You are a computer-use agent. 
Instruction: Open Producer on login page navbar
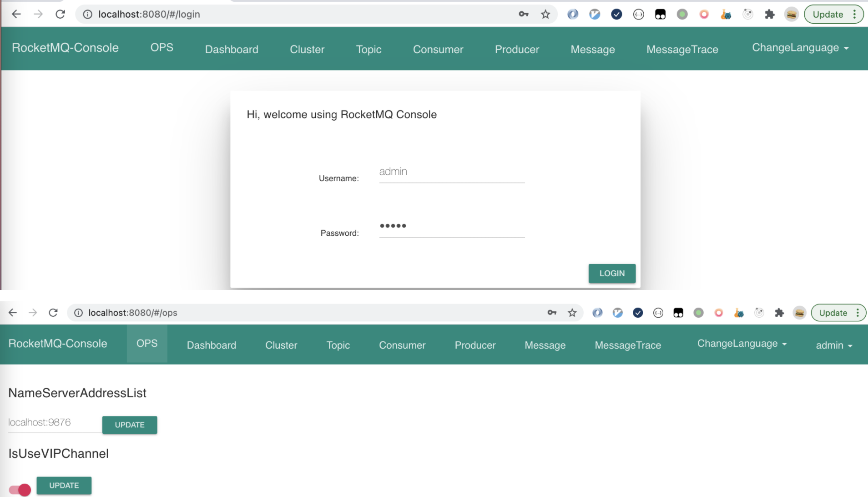pos(517,49)
